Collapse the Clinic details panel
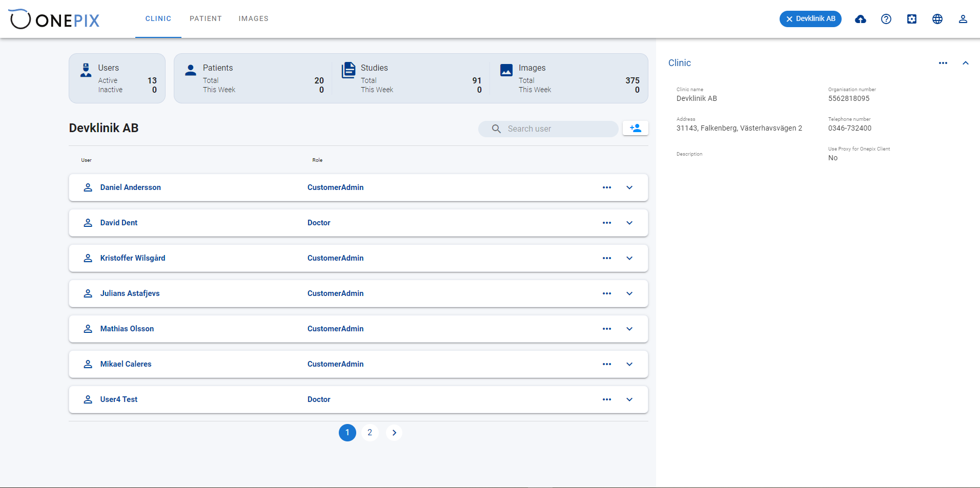The width and height of the screenshot is (980, 488). [966, 63]
